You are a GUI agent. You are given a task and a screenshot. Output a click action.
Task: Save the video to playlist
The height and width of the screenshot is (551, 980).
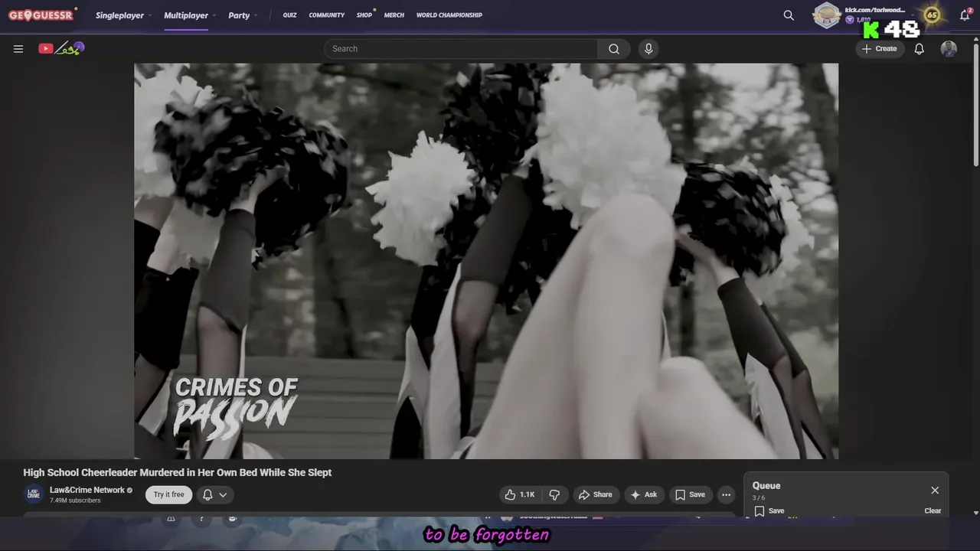point(690,494)
